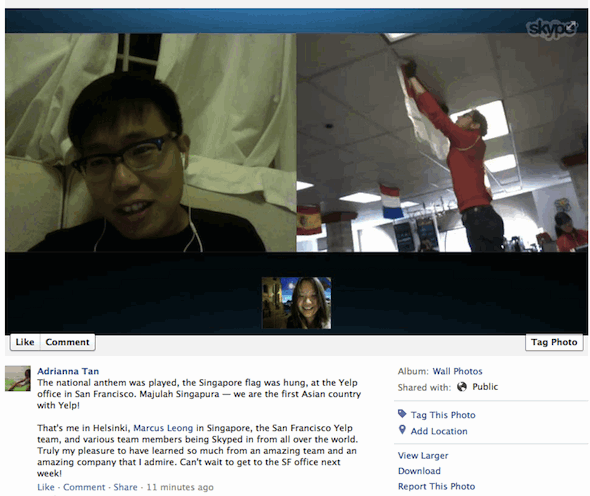Click the Add Location link
Screen dimensions: 590x496
click(x=439, y=431)
